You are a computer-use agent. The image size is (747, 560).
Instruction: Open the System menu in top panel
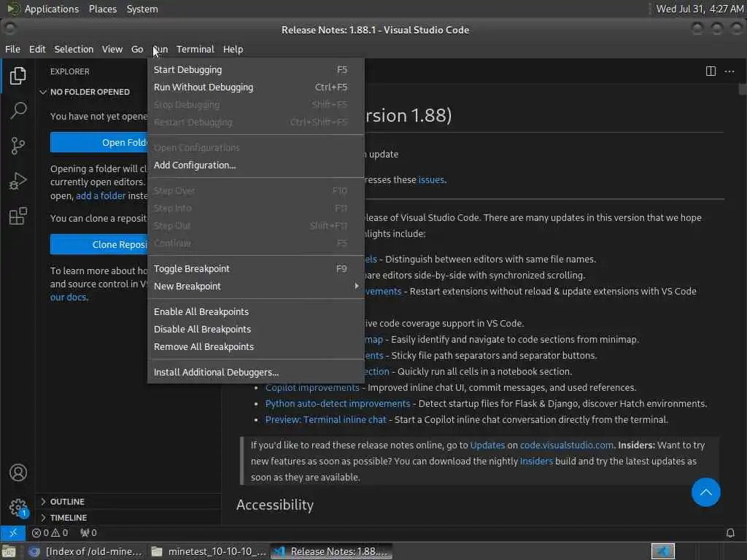142,9
